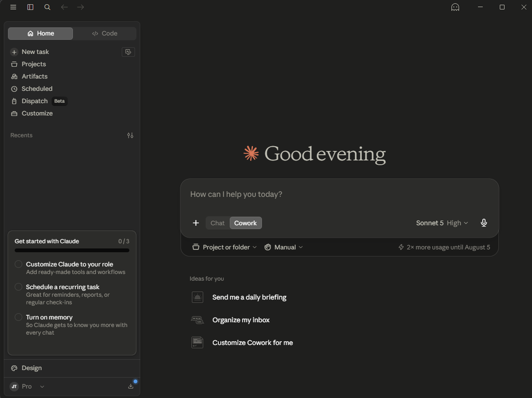Screen dimensions: 532x398
Task: Click the 0 / 3 progress count
Action: click(124, 241)
